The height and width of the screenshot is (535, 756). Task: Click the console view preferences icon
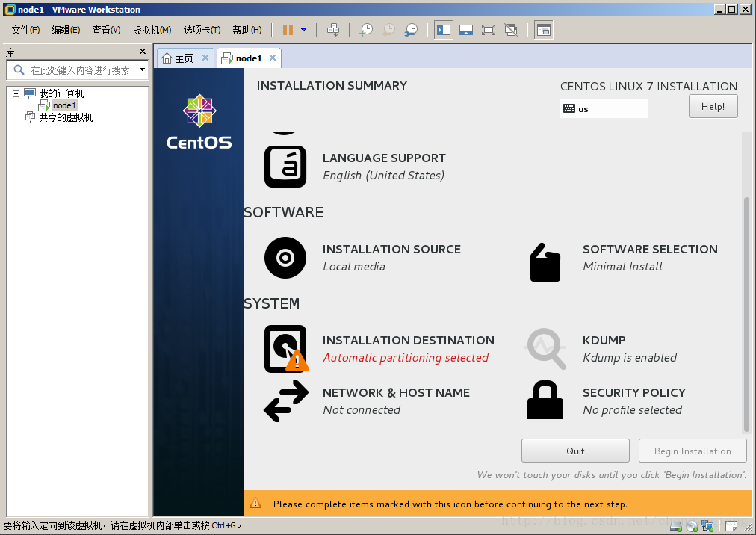click(543, 30)
